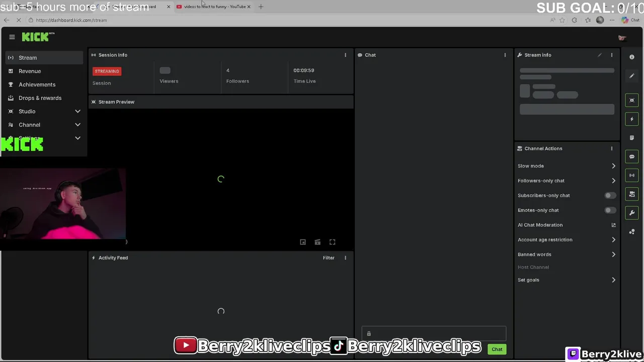This screenshot has height=362, width=644.
Task: Open the Session Info panel options menu
Action: pos(345,55)
